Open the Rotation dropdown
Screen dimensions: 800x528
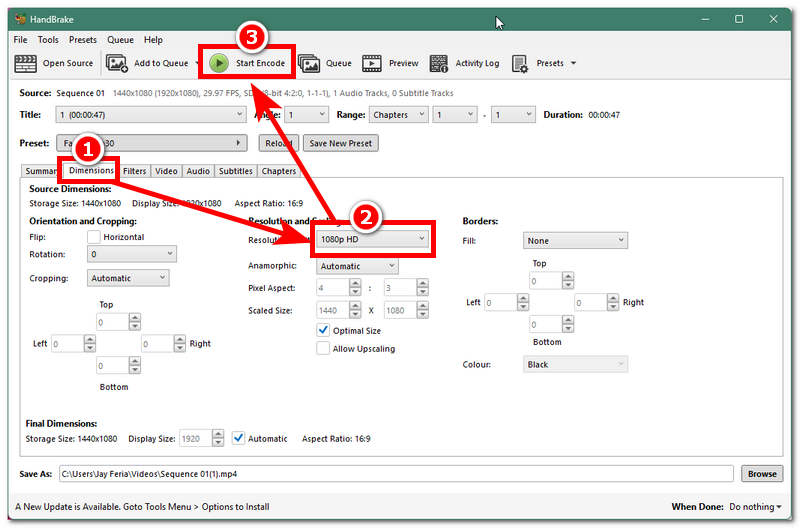point(132,254)
